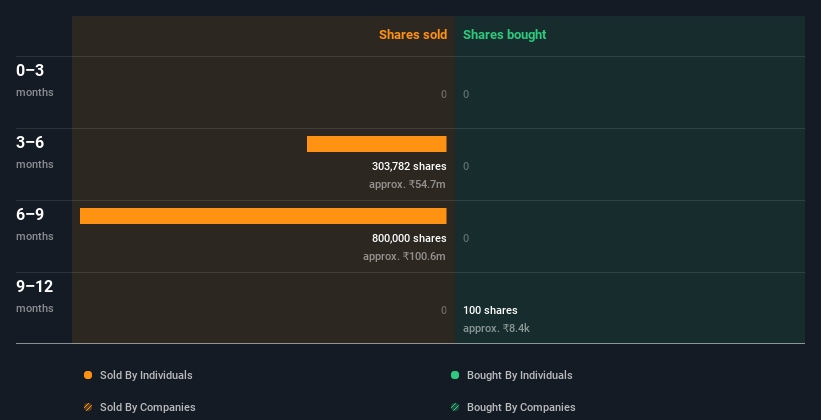Click the Shares sold column header
This screenshot has height=420, width=821.
click(x=413, y=35)
